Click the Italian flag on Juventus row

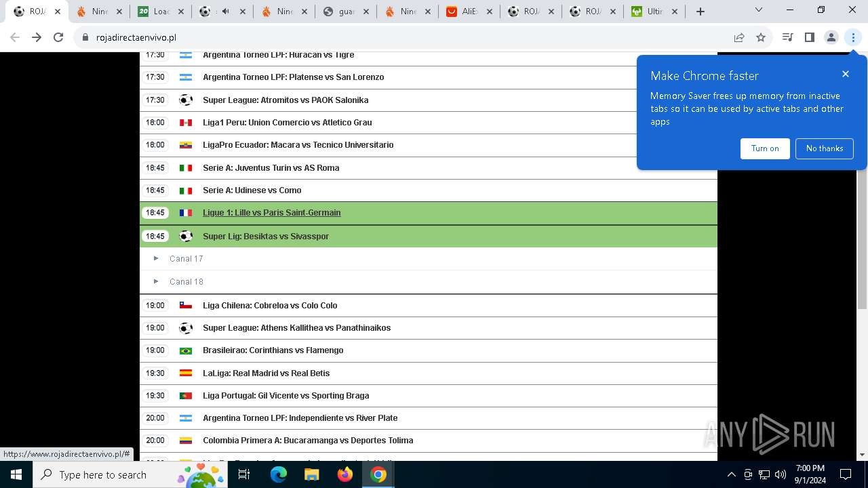click(185, 167)
